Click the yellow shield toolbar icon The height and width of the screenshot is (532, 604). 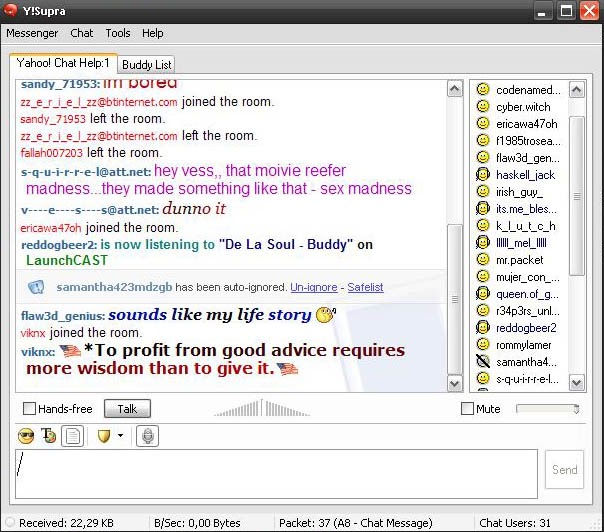click(104, 436)
